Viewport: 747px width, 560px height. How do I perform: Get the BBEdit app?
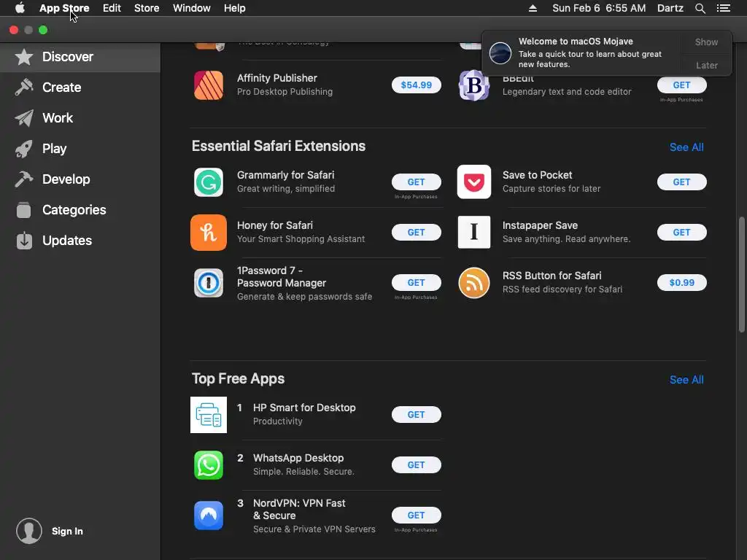(x=682, y=85)
